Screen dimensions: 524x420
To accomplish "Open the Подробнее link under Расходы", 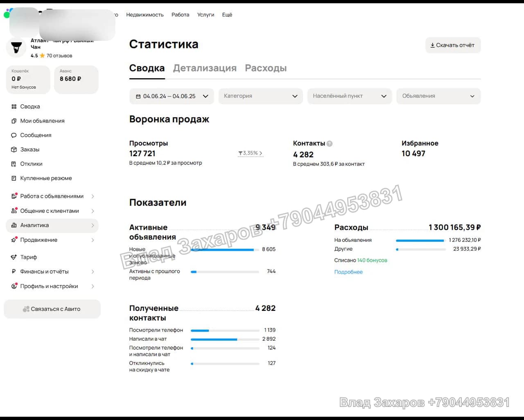I will [x=348, y=272].
